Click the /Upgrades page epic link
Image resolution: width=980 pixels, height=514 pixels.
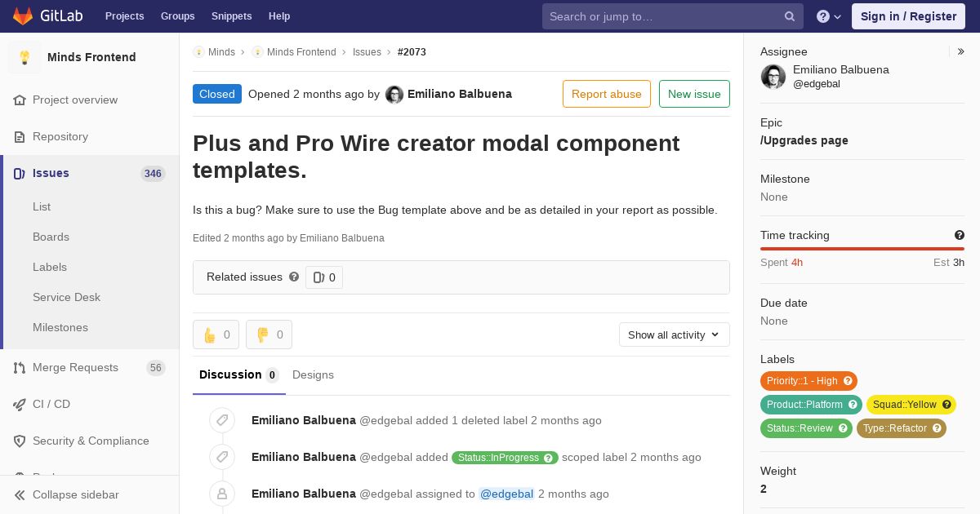804,140
